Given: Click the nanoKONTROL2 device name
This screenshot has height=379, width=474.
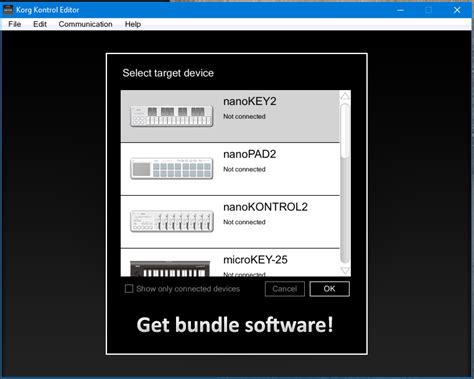Looking at the screenshot, I should [265, 207].
